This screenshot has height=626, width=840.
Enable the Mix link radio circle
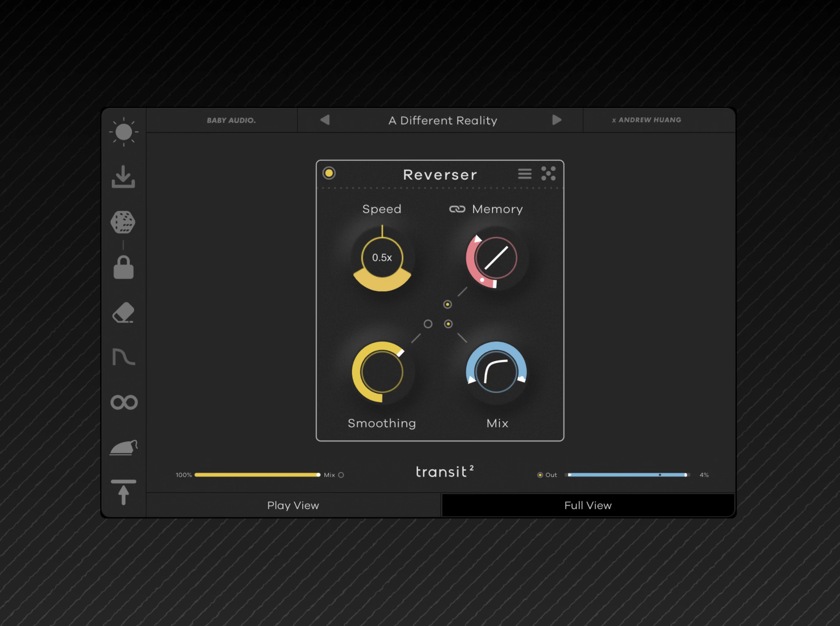(x=341, y=475)
